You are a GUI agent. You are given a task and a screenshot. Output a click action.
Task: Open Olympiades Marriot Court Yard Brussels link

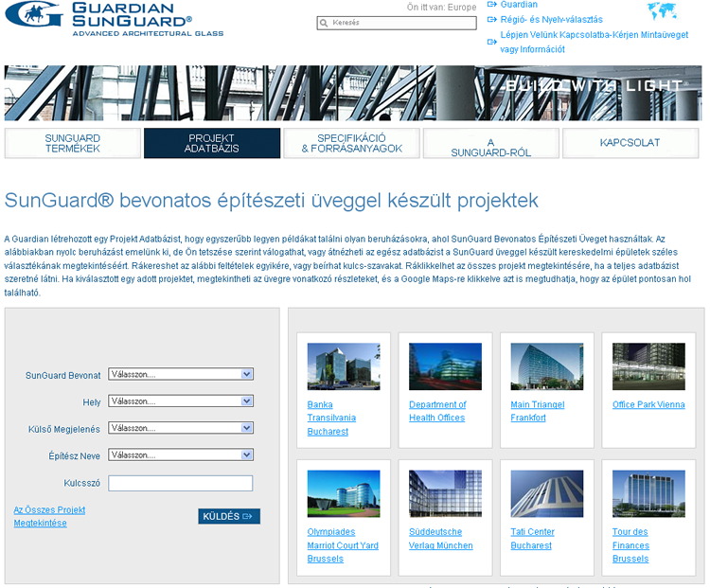(x=343, y=545)
